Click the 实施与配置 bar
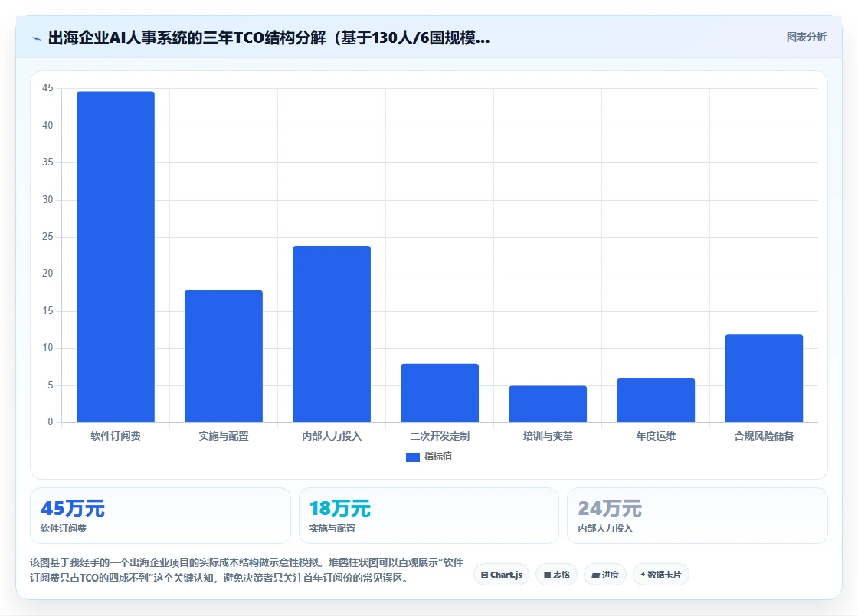This screenshot has height=616, width=858. pos(224,356)
